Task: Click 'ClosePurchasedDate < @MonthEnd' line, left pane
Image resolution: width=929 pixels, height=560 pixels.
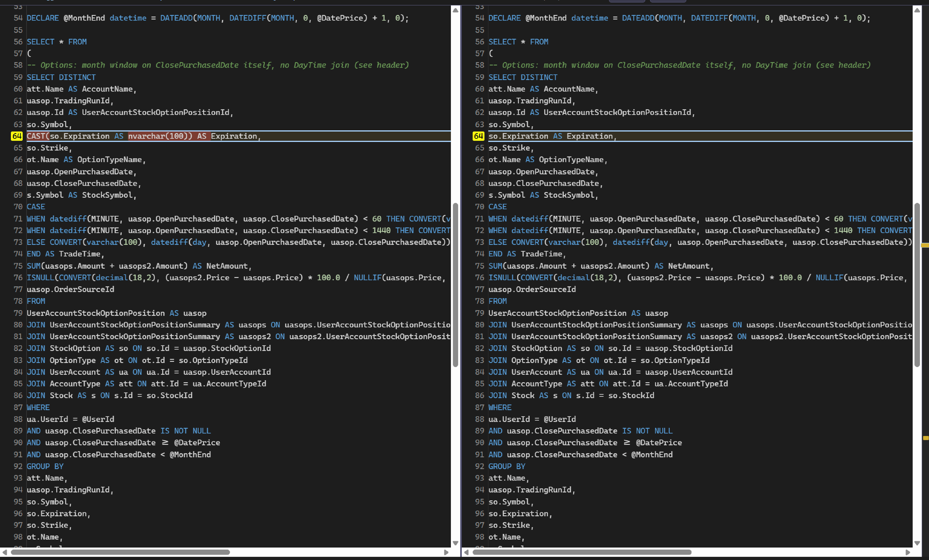Action: pyautogui.click(x=118, y=455)
